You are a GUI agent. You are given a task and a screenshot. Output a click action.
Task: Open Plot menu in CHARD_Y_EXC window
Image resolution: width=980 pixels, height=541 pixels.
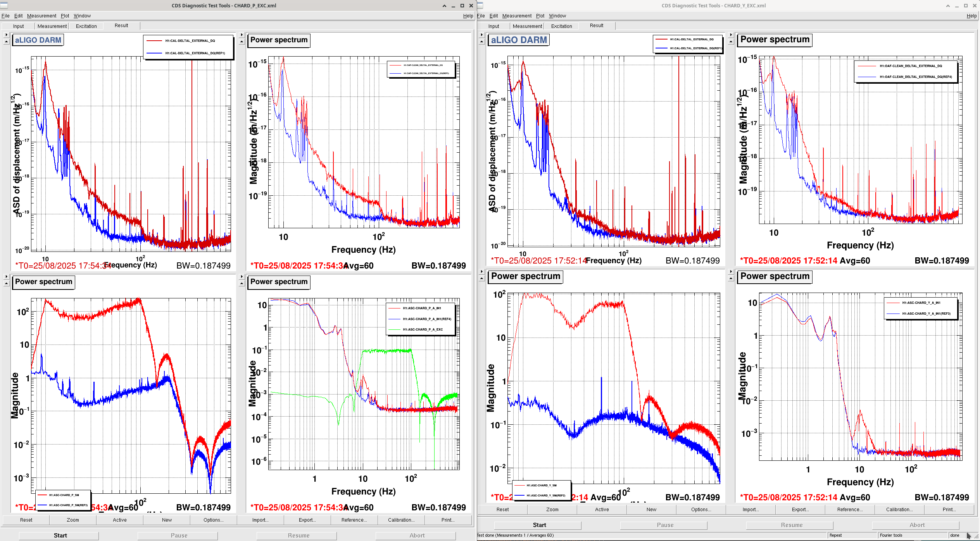(x=540, y=16)
